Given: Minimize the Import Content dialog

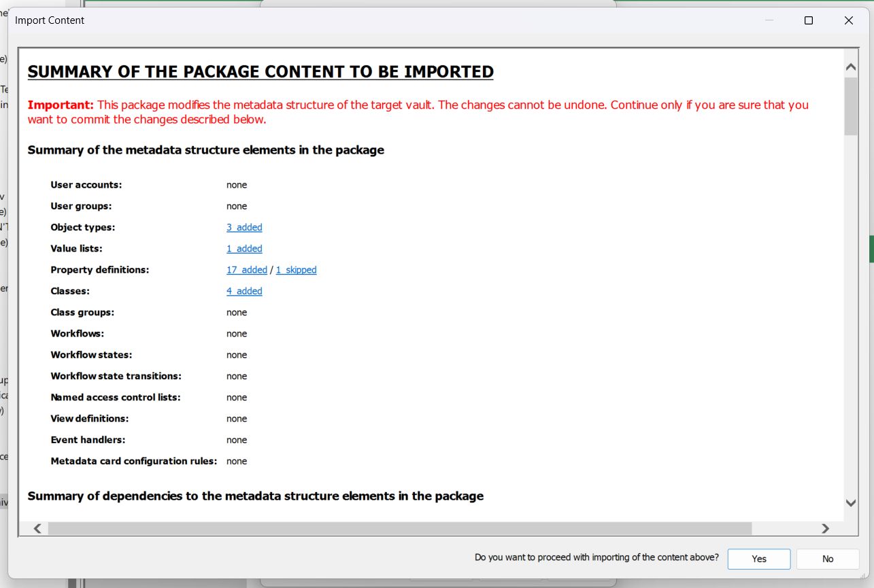Looking at the screenshot, I should point(769,20).
